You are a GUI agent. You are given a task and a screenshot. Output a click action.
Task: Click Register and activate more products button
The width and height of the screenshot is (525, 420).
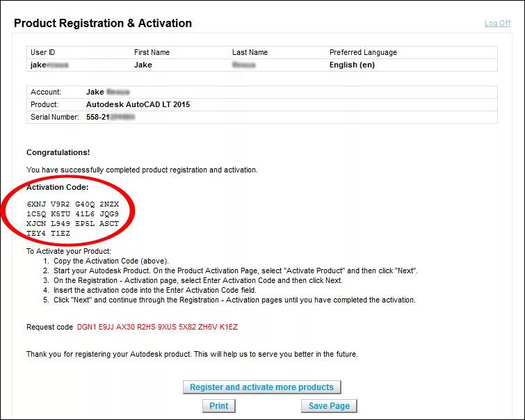[x=262, y=387]
